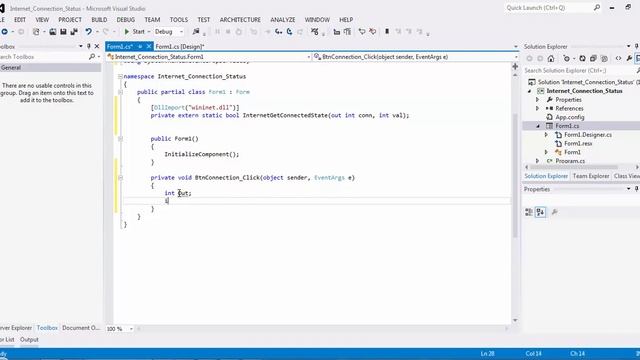Click the Pending Changes Filter icon in Solution Explorer
The height and width of the screenshot is (360, 640).
pos(567,58)
